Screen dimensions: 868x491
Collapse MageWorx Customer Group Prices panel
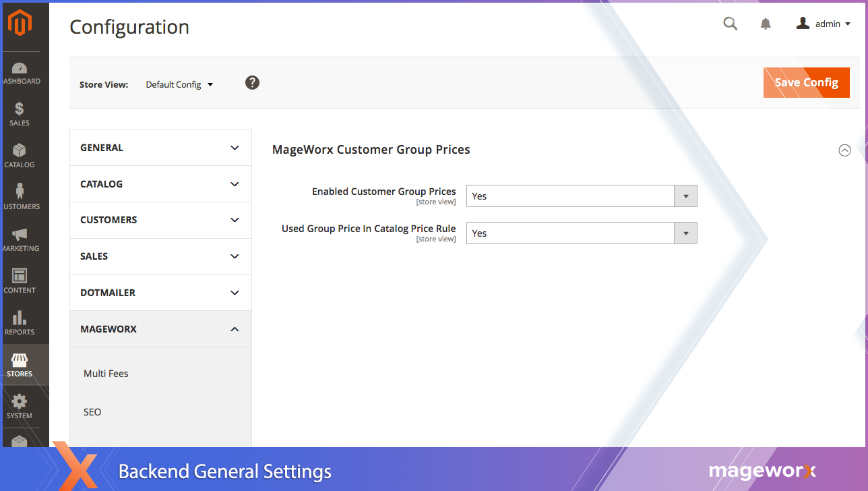(844, 150)
